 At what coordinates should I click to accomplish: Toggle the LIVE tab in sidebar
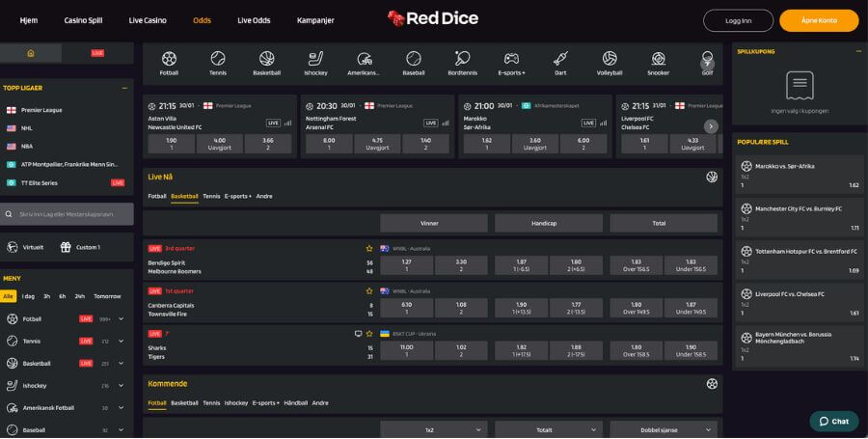(x=97, y=53)
